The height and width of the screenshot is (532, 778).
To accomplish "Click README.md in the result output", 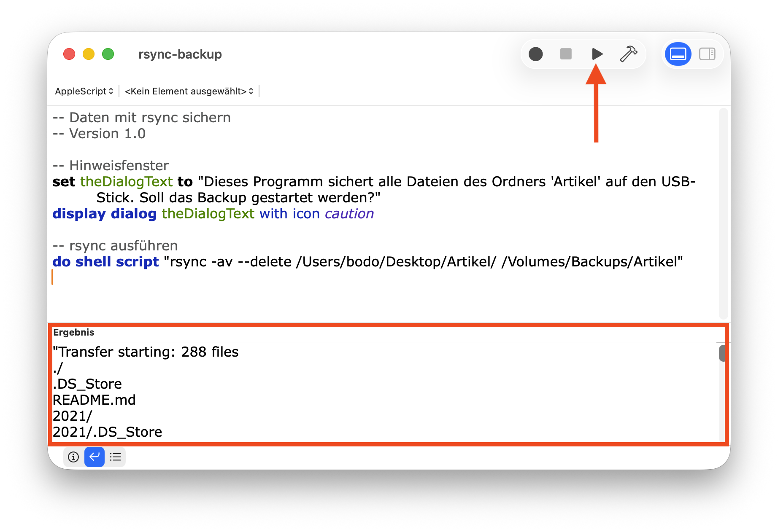I will click(x=94, y=400).
